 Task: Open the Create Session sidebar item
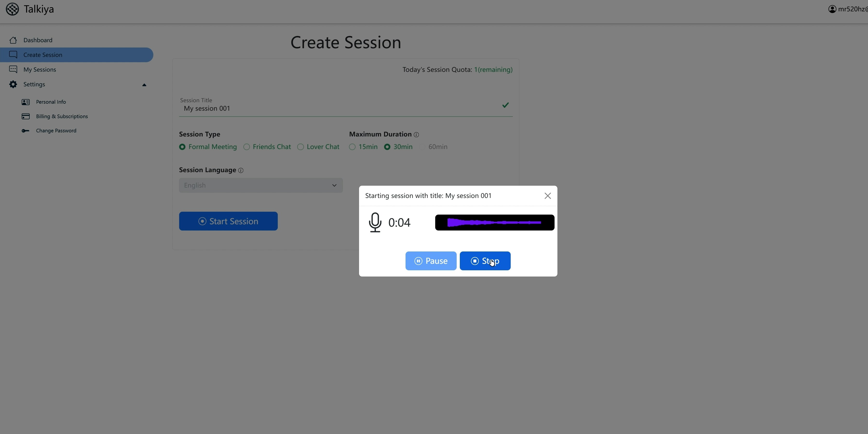click(x=43, y=55)
